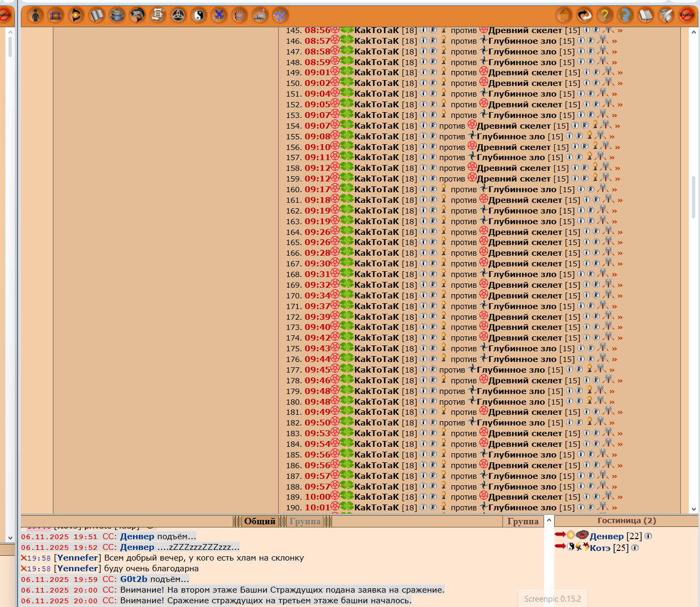Image resolution: width=700 pixels, height=607 pixels.
Task: Click the circular arrows exchange toolbar icon
Action: (76, 15)
